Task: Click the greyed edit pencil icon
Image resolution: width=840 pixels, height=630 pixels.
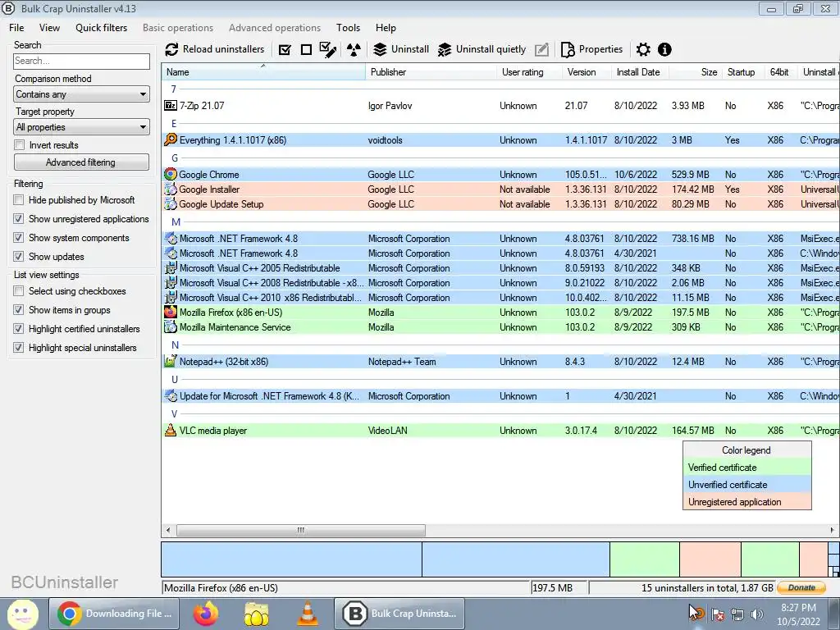Action: [541, 49]
